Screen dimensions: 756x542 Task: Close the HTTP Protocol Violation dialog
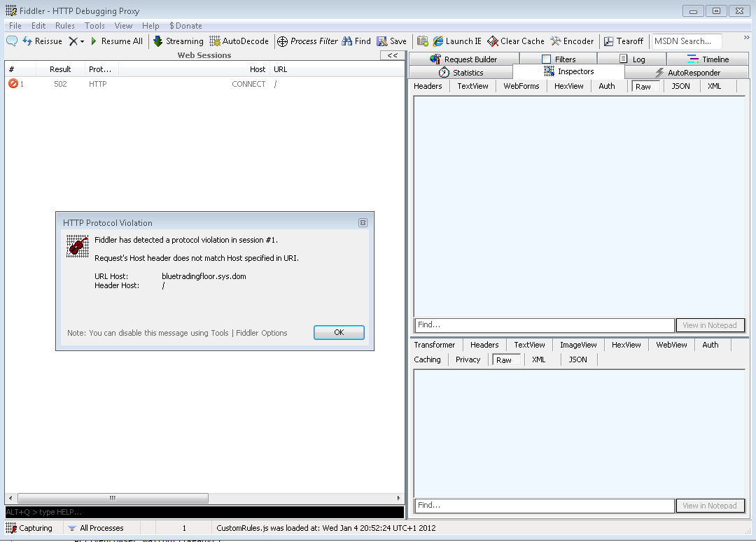[363, 222]
